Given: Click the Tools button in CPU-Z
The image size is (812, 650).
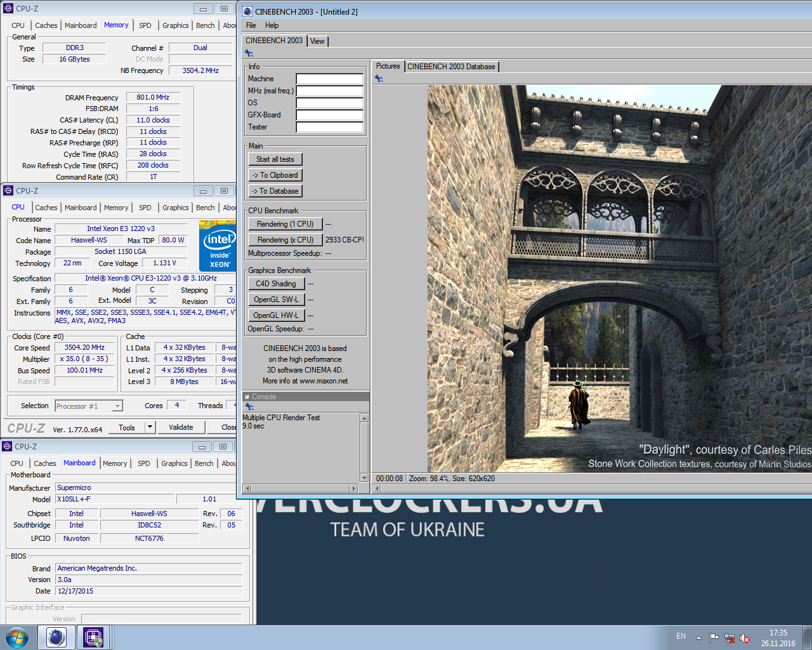Looking at the screenshot, I should pos(127,427).
